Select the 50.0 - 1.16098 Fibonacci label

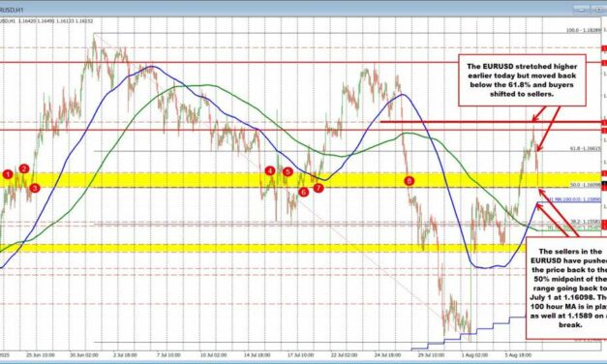[x=586, y=185]
